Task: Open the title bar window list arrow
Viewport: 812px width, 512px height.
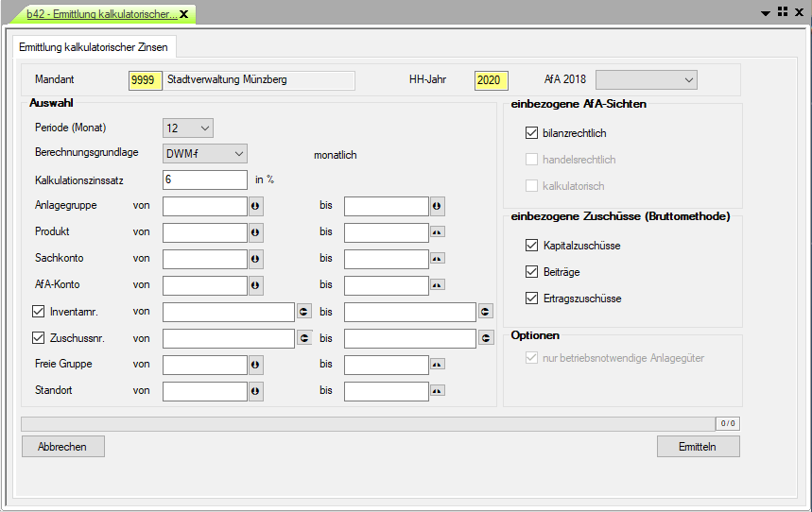Action: pyautogui.click(x=766, y=12)
